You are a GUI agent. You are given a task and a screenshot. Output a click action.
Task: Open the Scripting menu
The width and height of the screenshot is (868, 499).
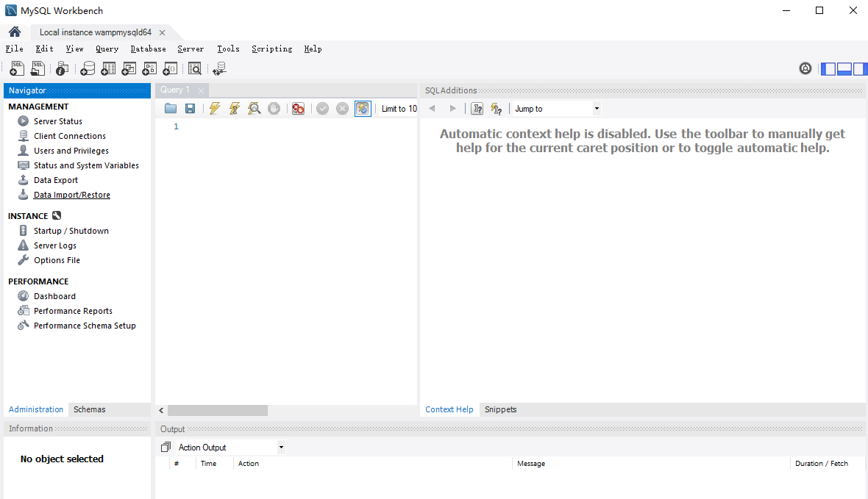(272, 49)
